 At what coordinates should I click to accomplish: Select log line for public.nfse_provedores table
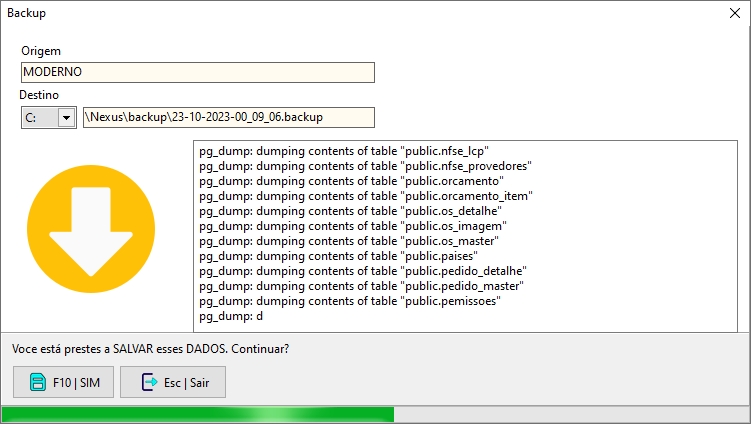[365, 166]
